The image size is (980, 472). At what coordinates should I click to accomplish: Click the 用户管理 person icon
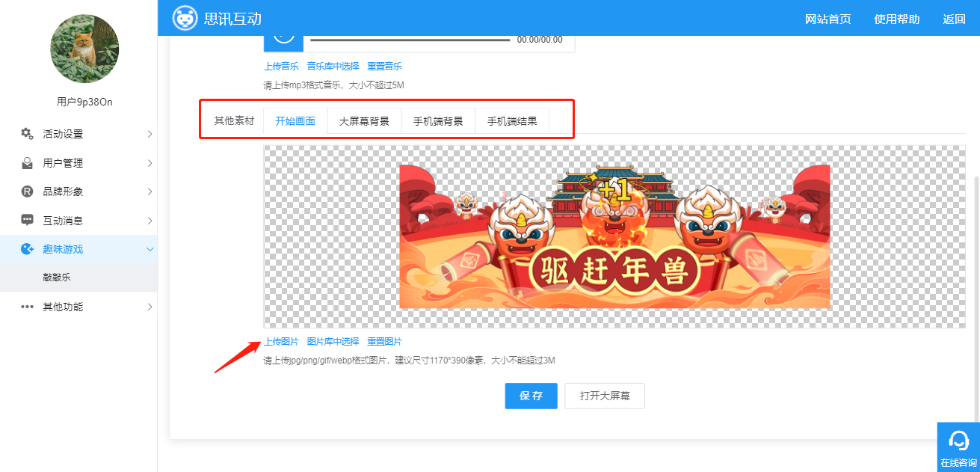click(x=27, y=163)
